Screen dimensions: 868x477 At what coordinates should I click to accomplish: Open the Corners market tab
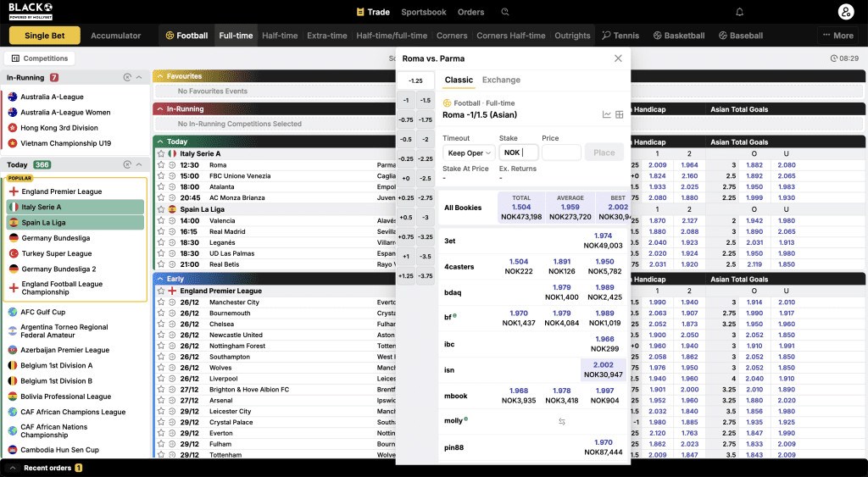[452, 36]
